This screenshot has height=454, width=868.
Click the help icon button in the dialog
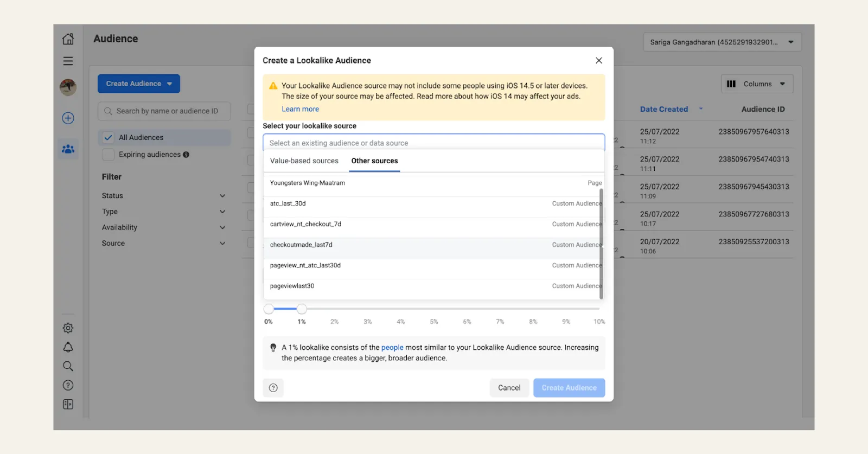tap(273, 388)
